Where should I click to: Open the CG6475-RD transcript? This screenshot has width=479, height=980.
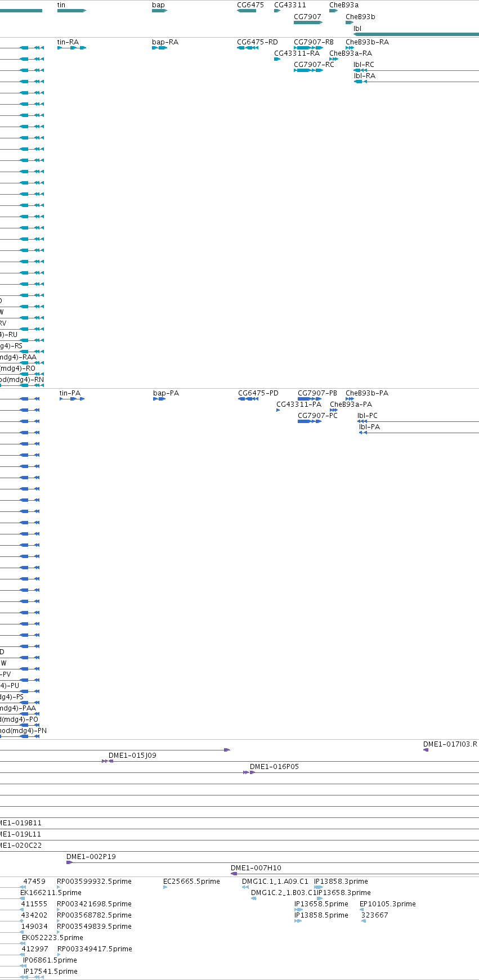[248, 48]
